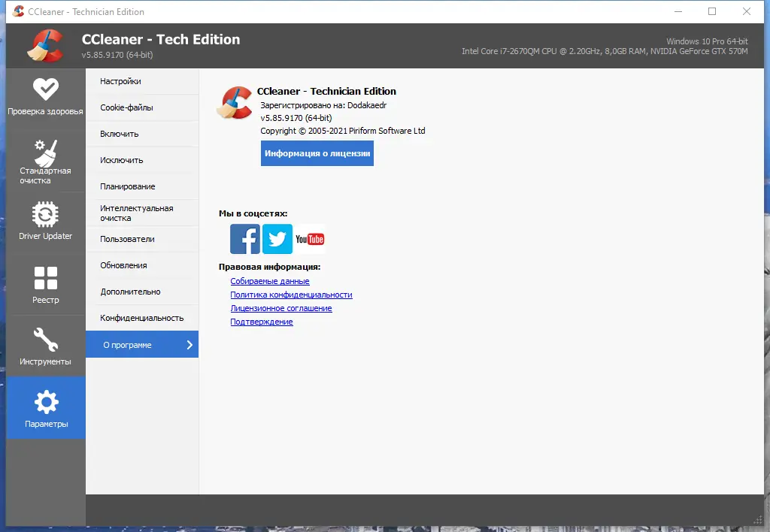The image size is (770, 532).
Task: Open the Политика конфиденциальности link
Action: coord(291,295)
